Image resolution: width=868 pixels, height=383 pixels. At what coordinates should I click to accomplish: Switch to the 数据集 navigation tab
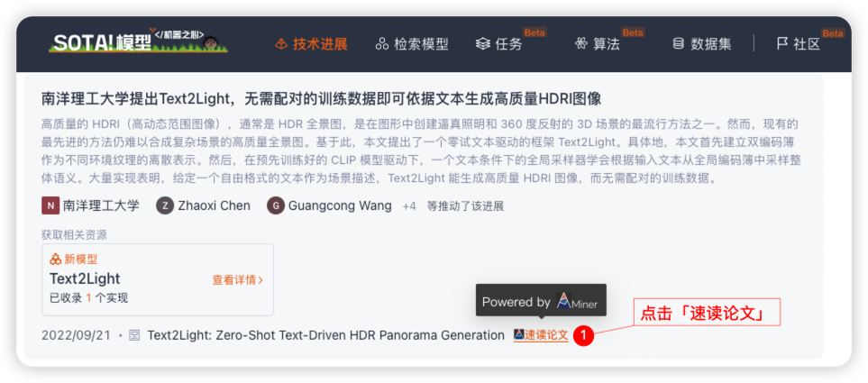pyautogui.click(x=702, y=44)
